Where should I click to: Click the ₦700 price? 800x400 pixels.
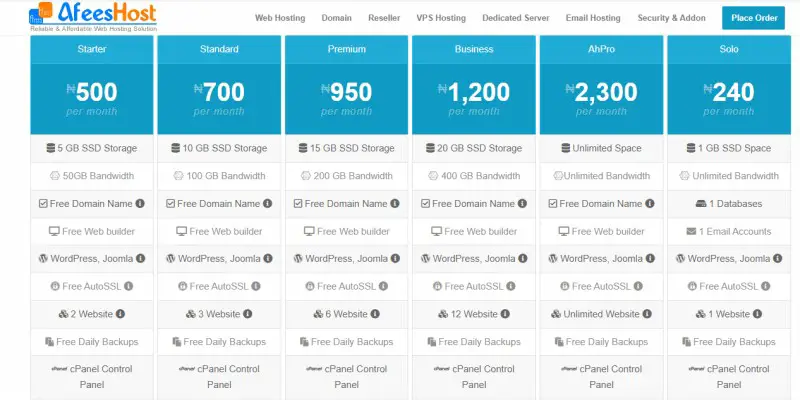pos(219,92)
